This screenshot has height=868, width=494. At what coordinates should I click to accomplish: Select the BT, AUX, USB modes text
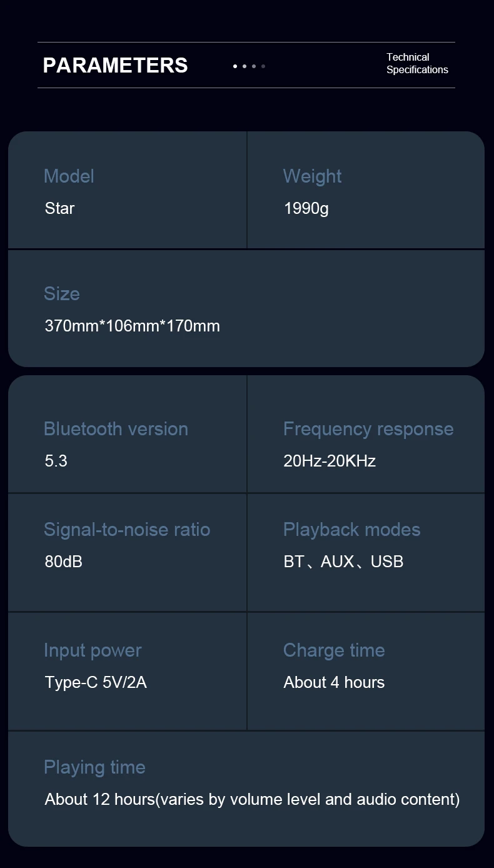click(343, 562)
